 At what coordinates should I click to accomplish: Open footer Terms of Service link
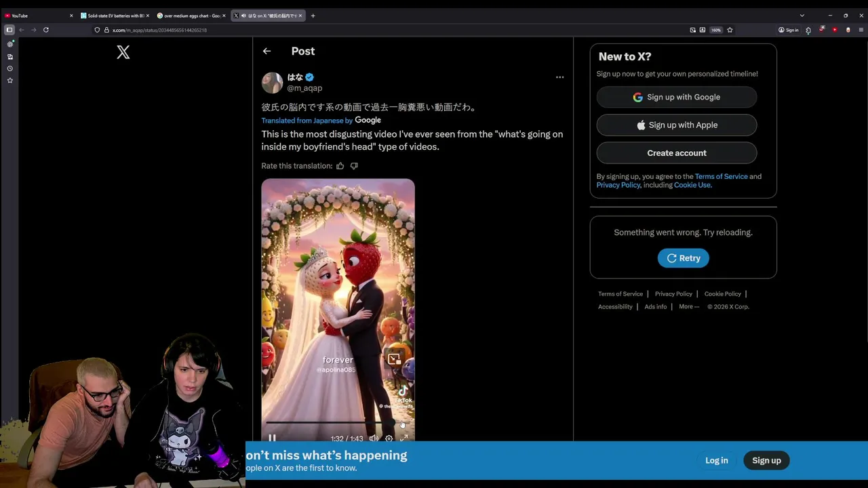coord(620,294)
